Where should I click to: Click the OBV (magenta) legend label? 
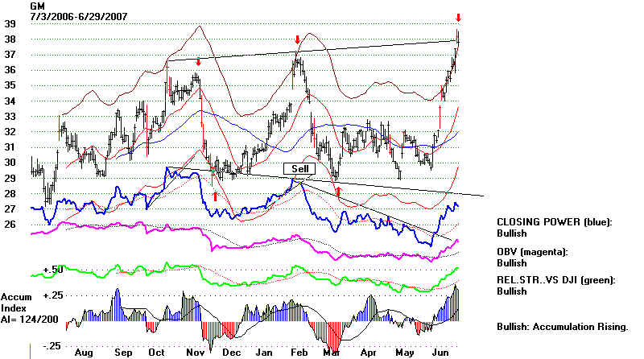[x=532, y=252]
